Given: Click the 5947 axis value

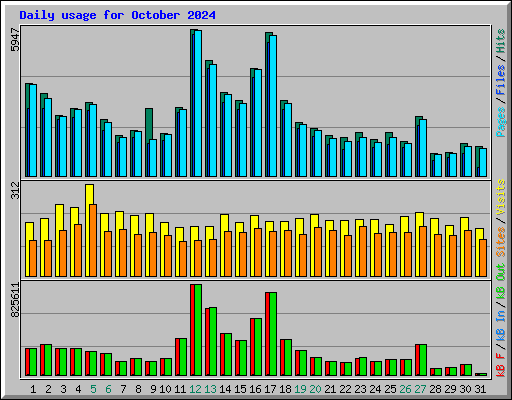Looking at the screenshot, I should 15,40.
